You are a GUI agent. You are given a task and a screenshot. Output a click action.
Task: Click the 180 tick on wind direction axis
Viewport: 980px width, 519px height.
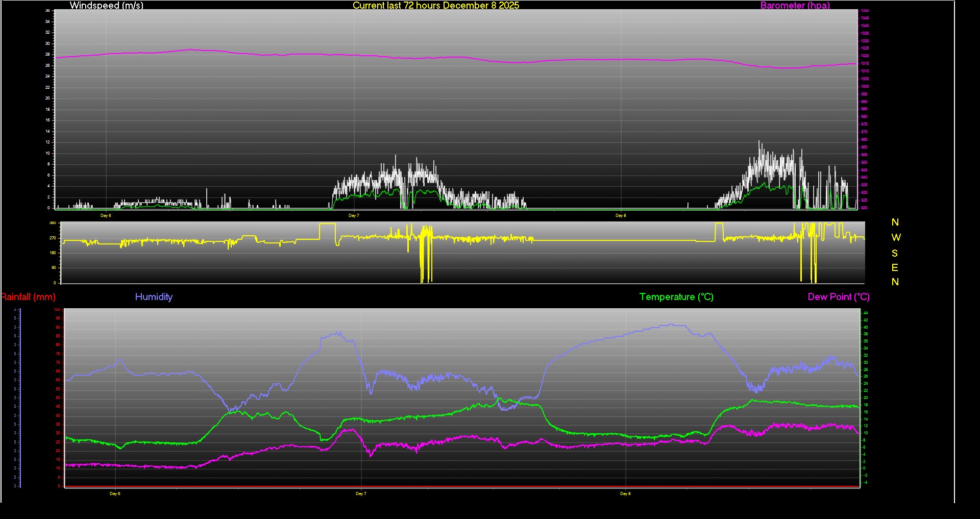coord(53,253)
